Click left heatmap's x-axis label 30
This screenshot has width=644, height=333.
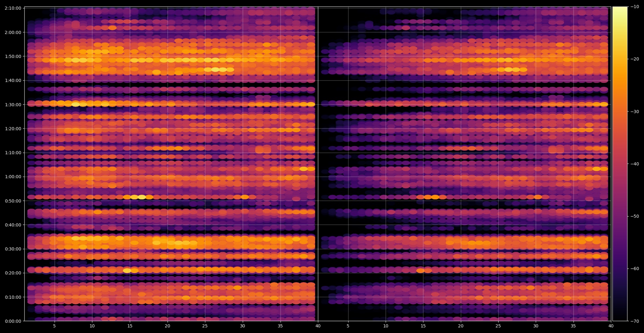click(243, 326)
